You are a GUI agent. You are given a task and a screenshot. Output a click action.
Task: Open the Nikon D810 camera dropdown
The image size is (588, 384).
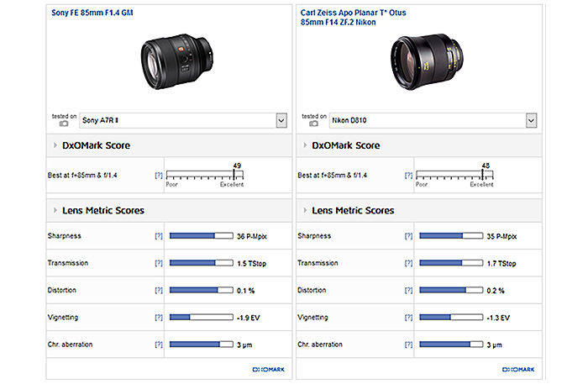[x=433, y=120]
